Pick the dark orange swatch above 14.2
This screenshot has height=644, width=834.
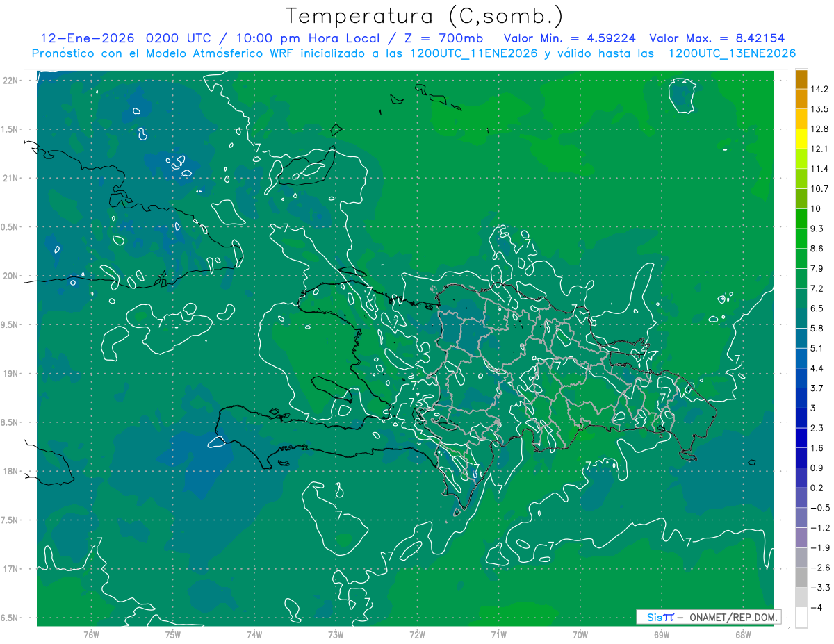801,79
